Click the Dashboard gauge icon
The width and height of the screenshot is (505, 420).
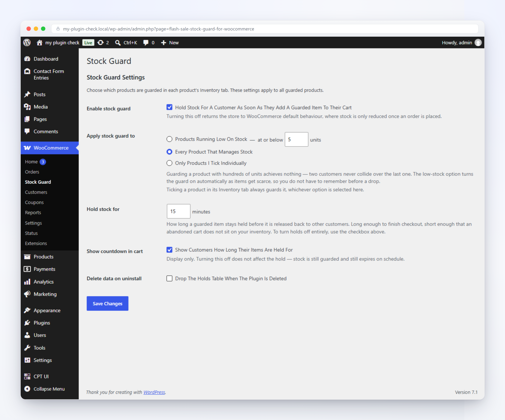(27, 59)
